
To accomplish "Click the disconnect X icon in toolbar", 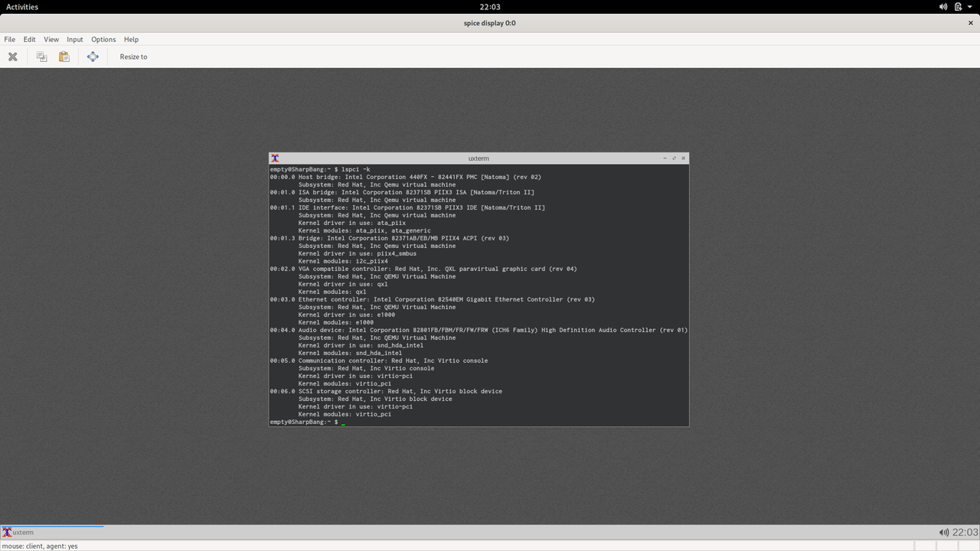I will pyautogui.click(x=13, y=57).
